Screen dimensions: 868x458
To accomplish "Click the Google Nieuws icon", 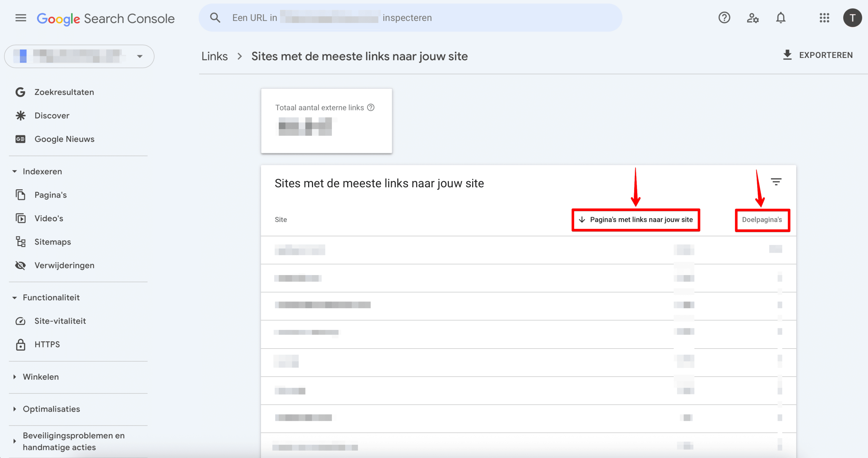I will click(x=20, y=139).
